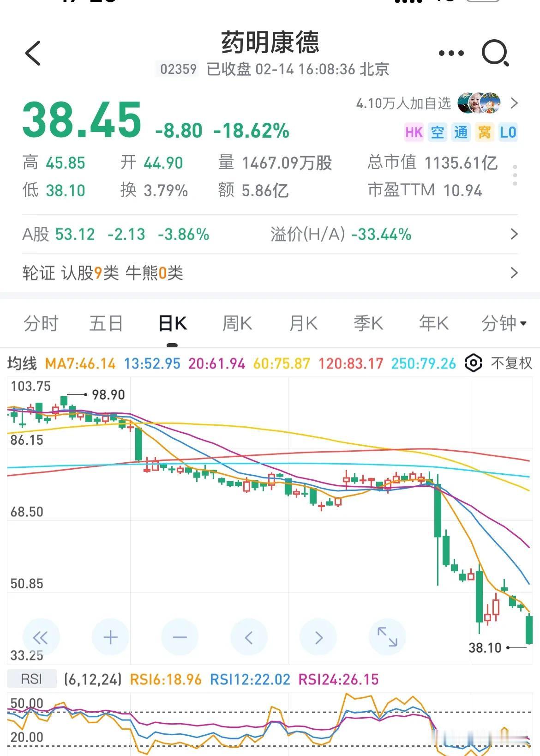
Task: Move chart left with previous arrow
Action: [x=249, y=638]
